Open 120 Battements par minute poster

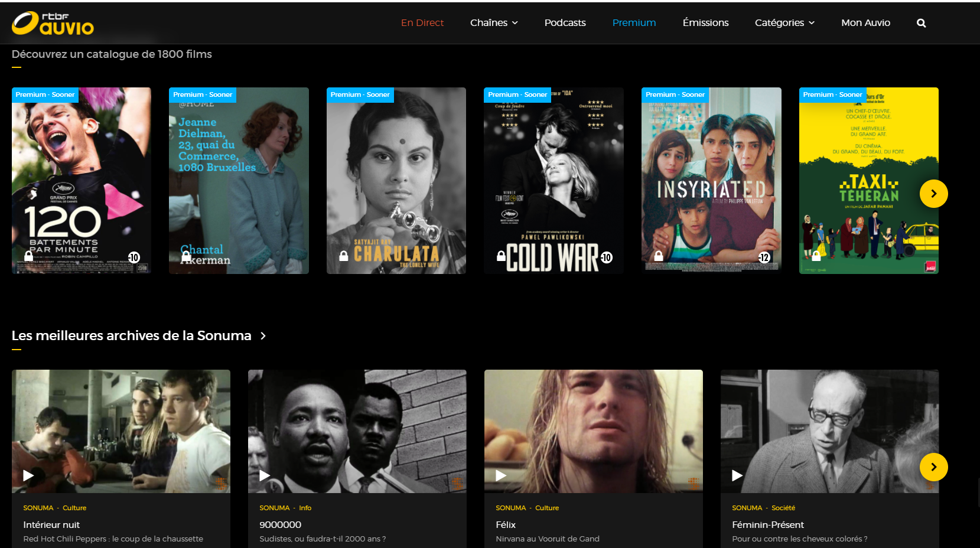82,181
